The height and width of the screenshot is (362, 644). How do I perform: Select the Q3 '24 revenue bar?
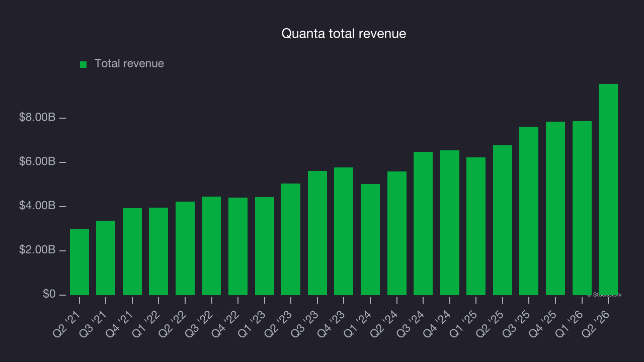[423, 223]
